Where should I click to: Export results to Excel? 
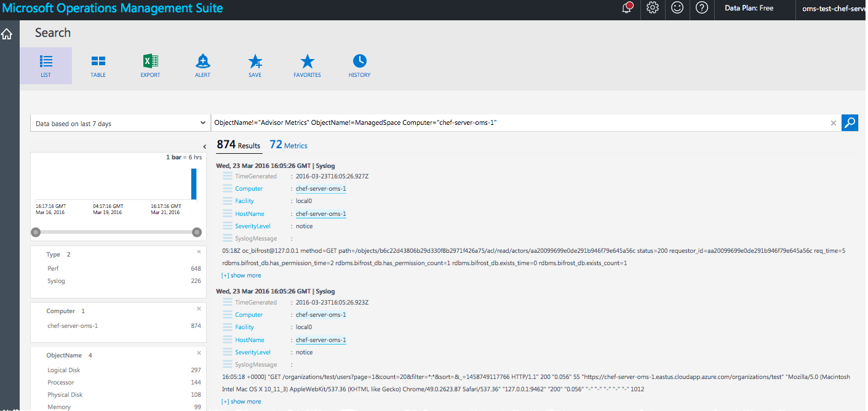tap(150, 65)
